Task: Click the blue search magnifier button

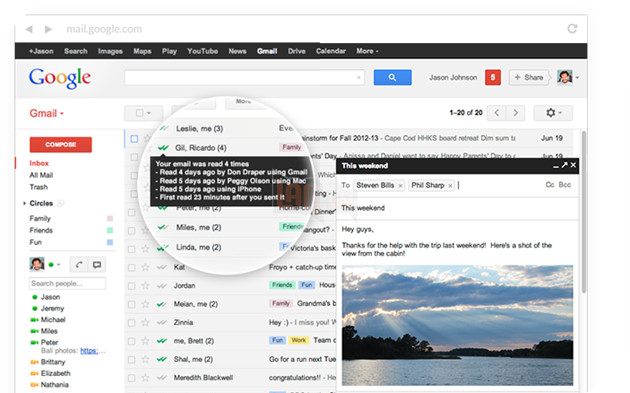Action: coord(392,78)
